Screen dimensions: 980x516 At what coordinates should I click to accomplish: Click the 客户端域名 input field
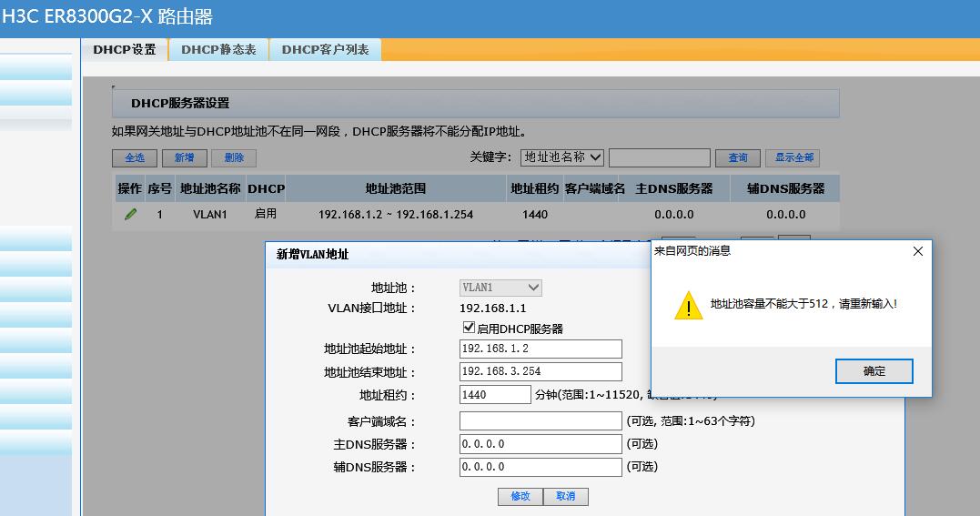pyautogui.click(x=541, y=421)
